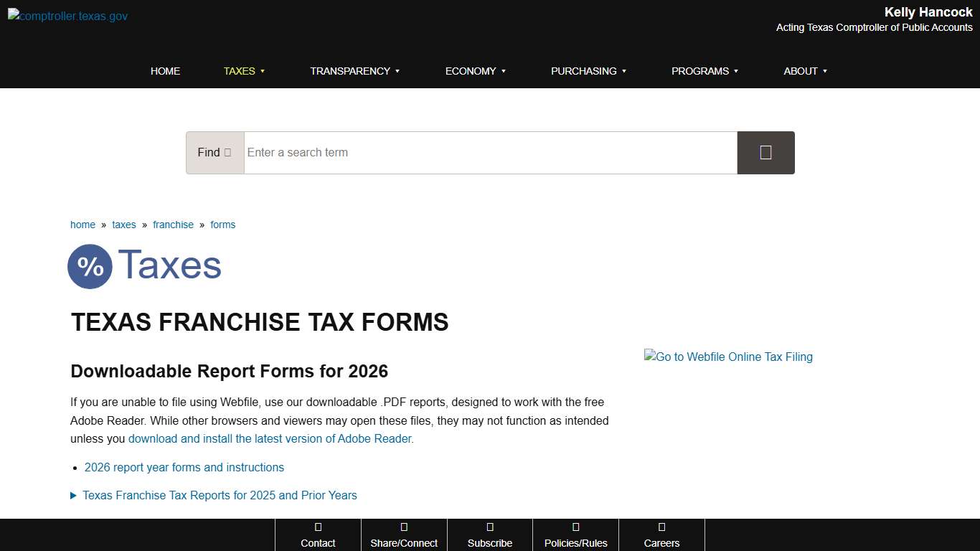Click the search magnifier button
Viewport: 980px width, 551px height.
(765, 152)
